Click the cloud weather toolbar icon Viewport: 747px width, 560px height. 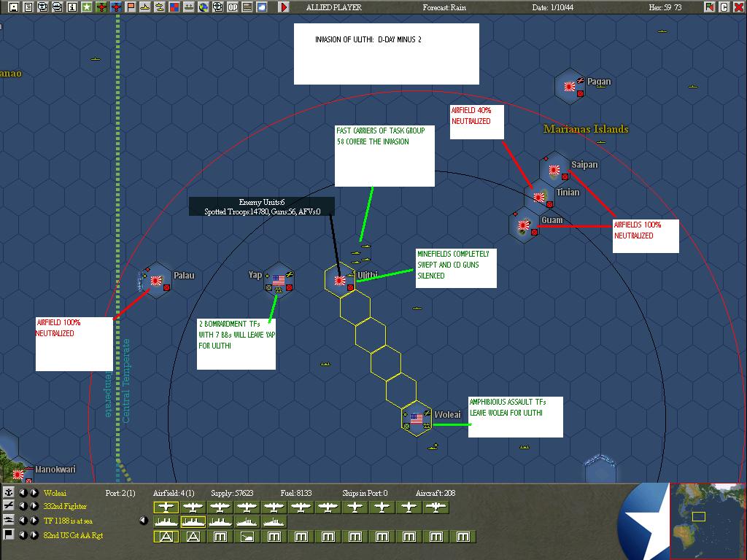(x=262, y=7)
